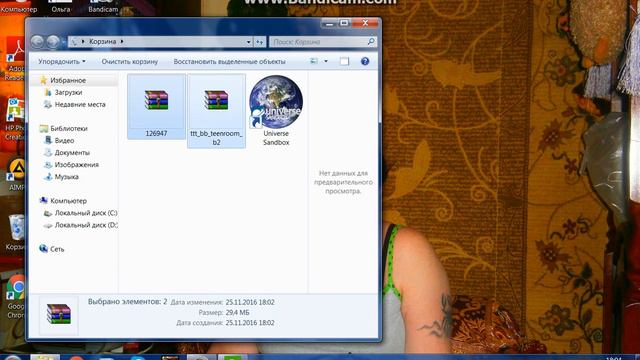Toggle the preview pane button
Screen dimensions: 640x360
344,61
